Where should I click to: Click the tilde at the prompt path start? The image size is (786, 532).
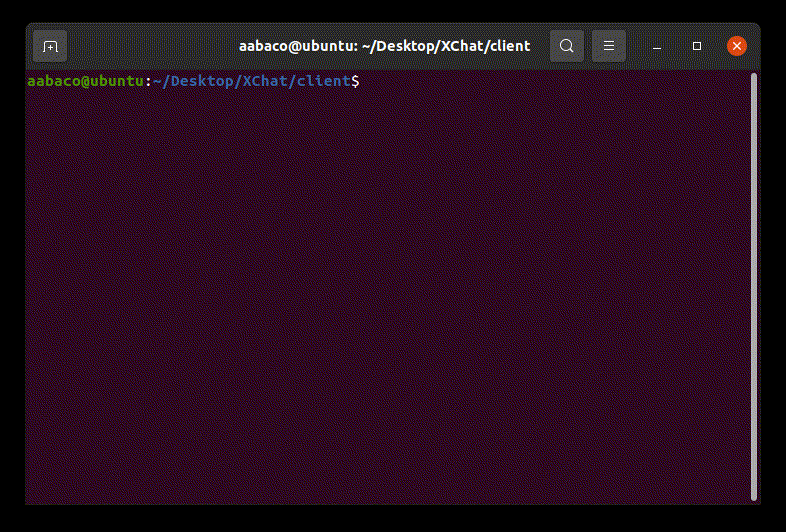pyautogui.click(x=157, y=81)
